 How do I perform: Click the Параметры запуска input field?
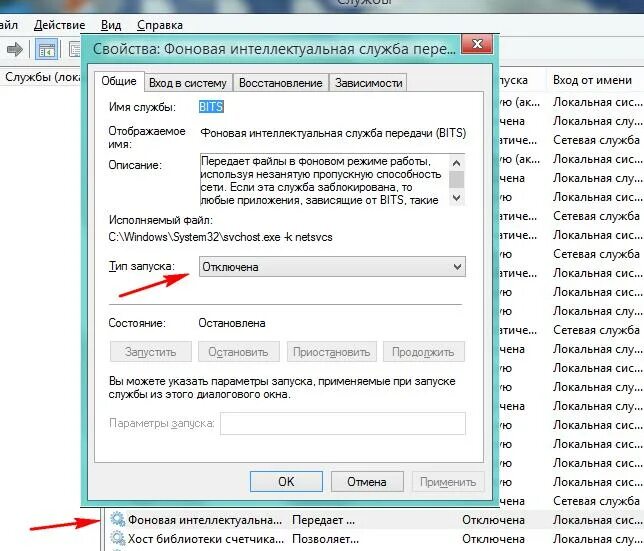[x=343, y=423]
